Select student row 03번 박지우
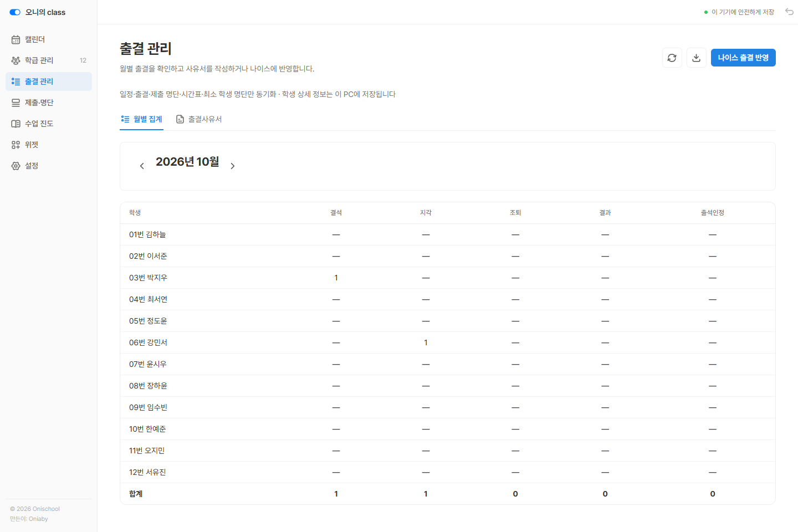This screenshot has height=532, width=798. click(x=448, y=278)
